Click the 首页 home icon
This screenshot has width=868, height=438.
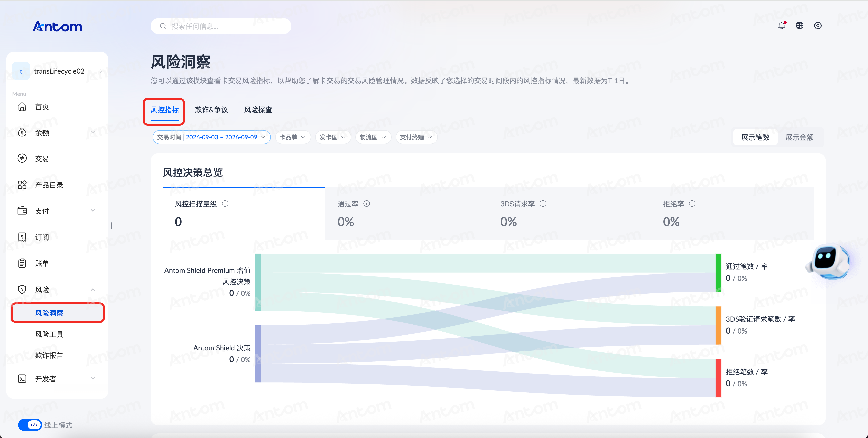point(22,107)
